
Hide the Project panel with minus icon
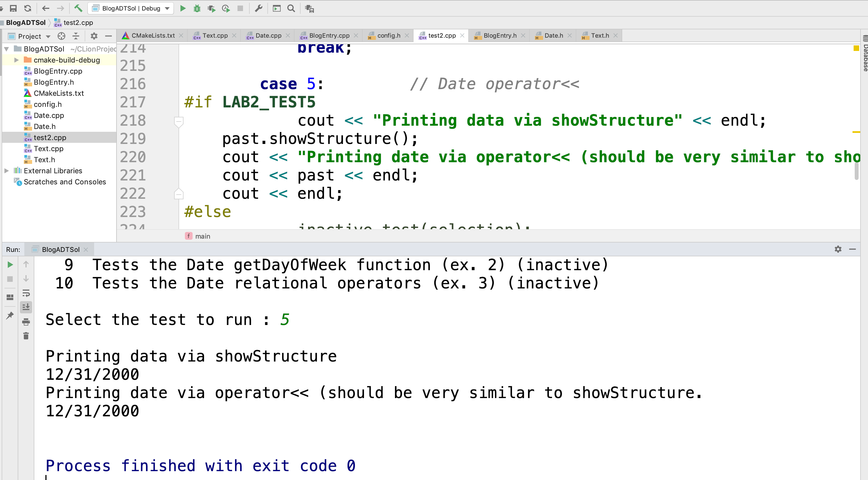point(108,36)
